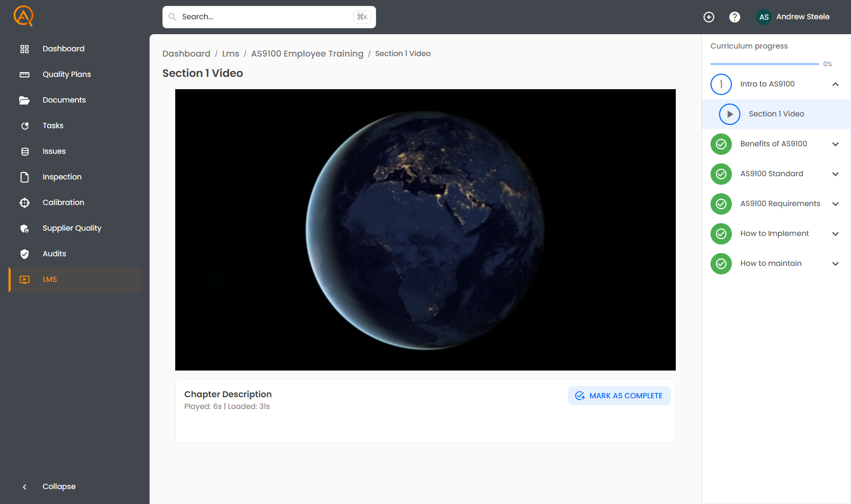851x504 pixels.
Task: Collapse the Intro to AS9100 section
Action: pyautogui.click(x=836, y=84)
